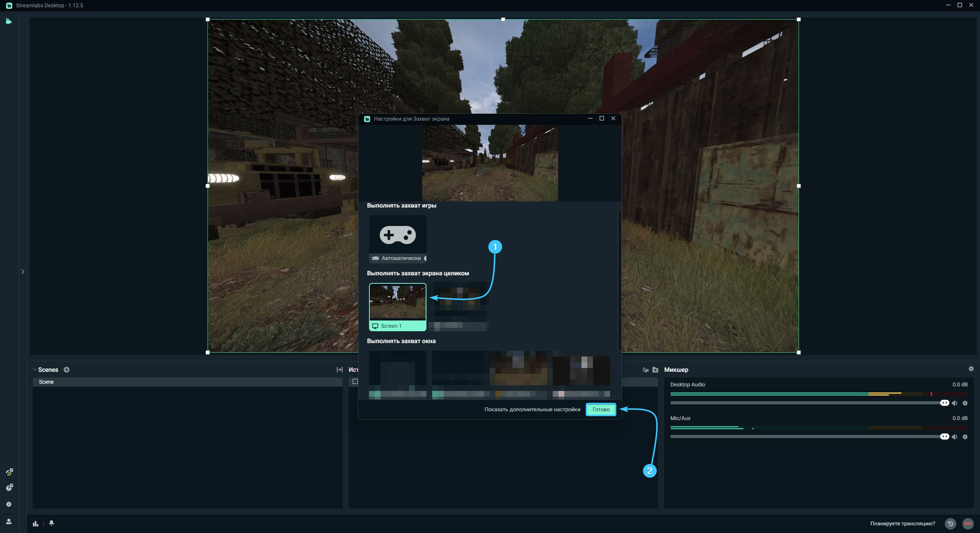Open Settings gear in left sidebar
This screenshot has width=980, height=533.
coord(9,504)
